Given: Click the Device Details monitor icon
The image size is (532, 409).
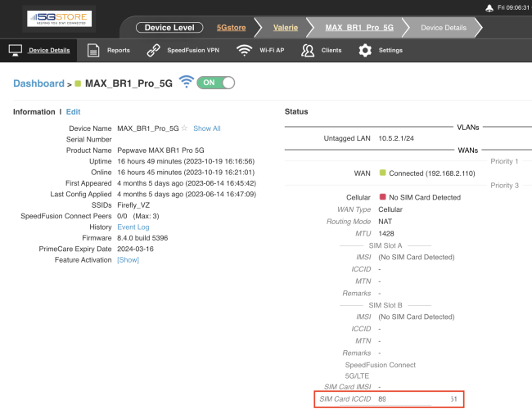Looking at the screenshot, I should (x=16, y=50).
